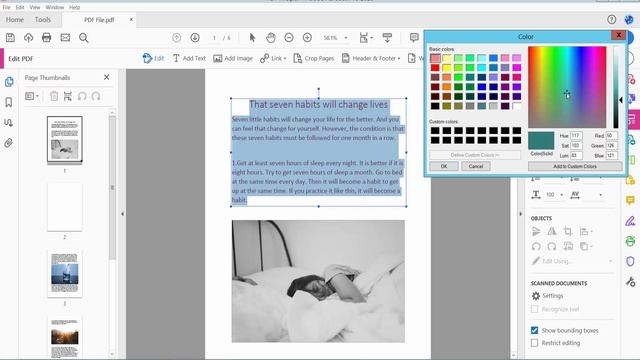This screenshot has width=640, height=360.
Task: Click Define Custom Colors button
Action: 475,155
